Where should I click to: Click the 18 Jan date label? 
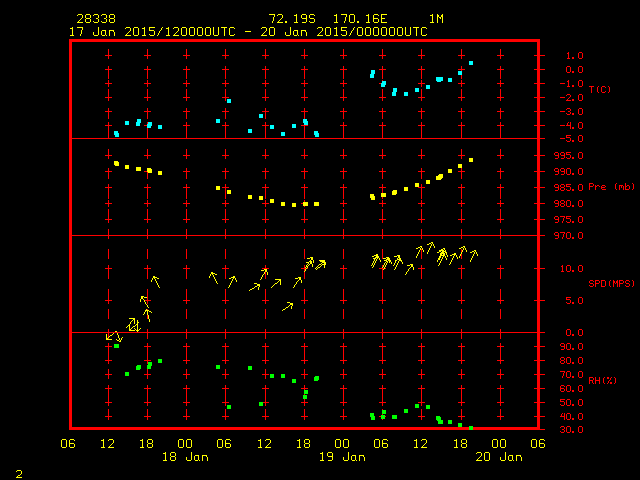click(x=185, y=456)
